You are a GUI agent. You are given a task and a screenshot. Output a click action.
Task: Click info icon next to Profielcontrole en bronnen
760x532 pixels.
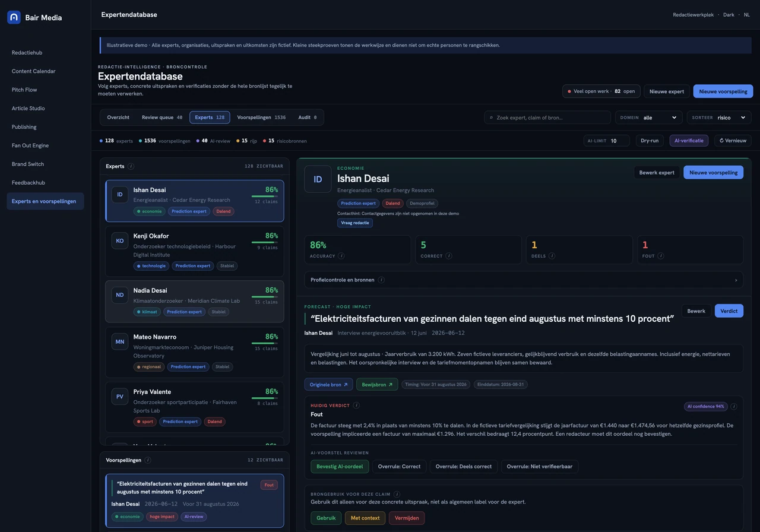(381, 280)
